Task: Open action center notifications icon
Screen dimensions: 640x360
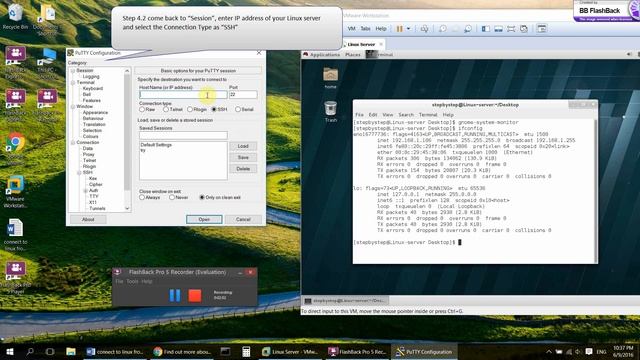Action: click(589, 351)
